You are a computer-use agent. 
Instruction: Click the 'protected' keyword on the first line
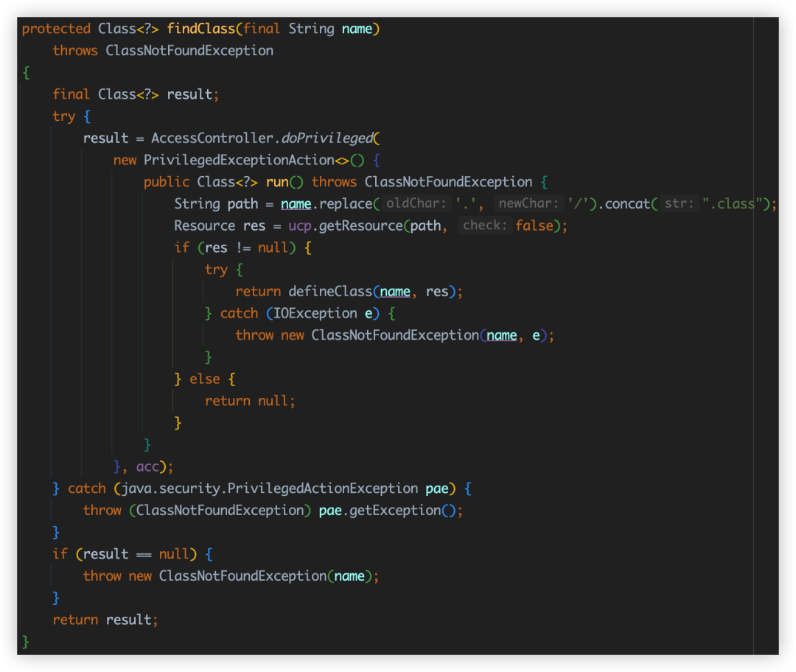point(56,29)
